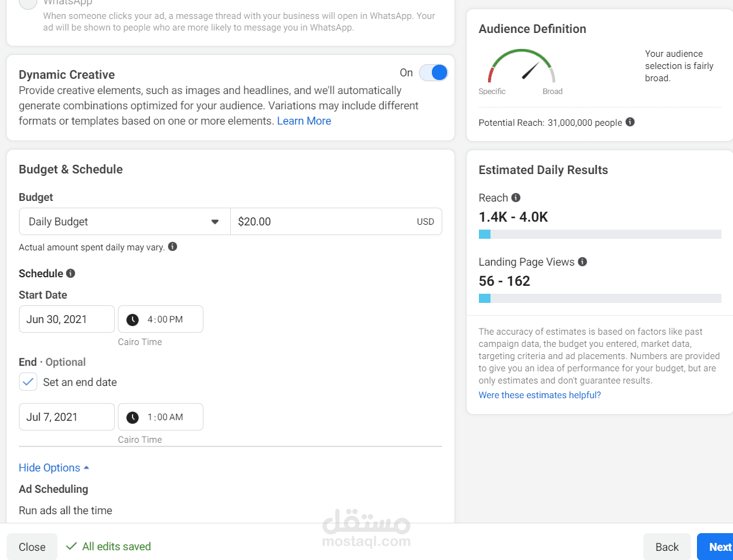Click the Next button
This screenshot has width=733, height=560.
pos(719,547)
